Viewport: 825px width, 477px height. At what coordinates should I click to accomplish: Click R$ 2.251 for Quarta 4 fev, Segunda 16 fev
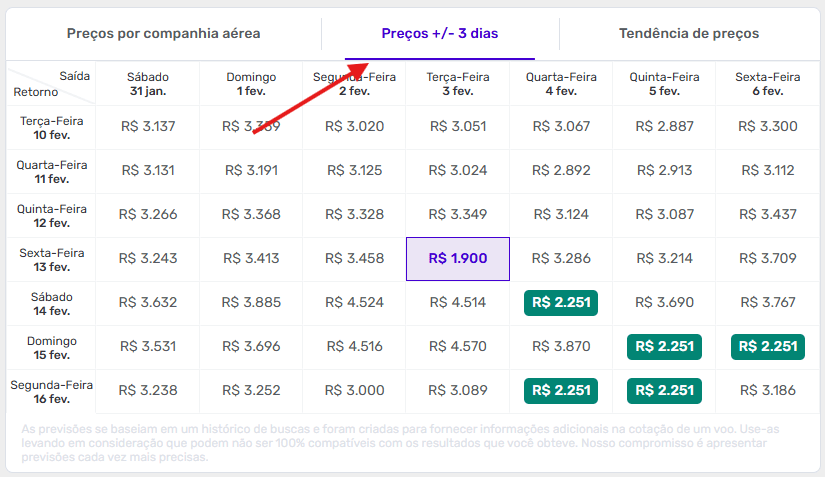(x=560, y=391)
